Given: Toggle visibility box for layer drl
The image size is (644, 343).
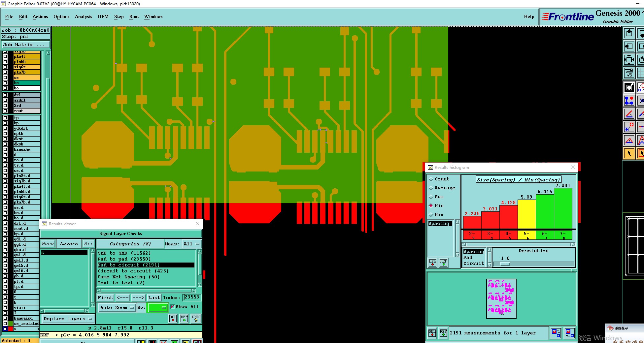Looking at the screenshot, I should [x=5, y=95].
